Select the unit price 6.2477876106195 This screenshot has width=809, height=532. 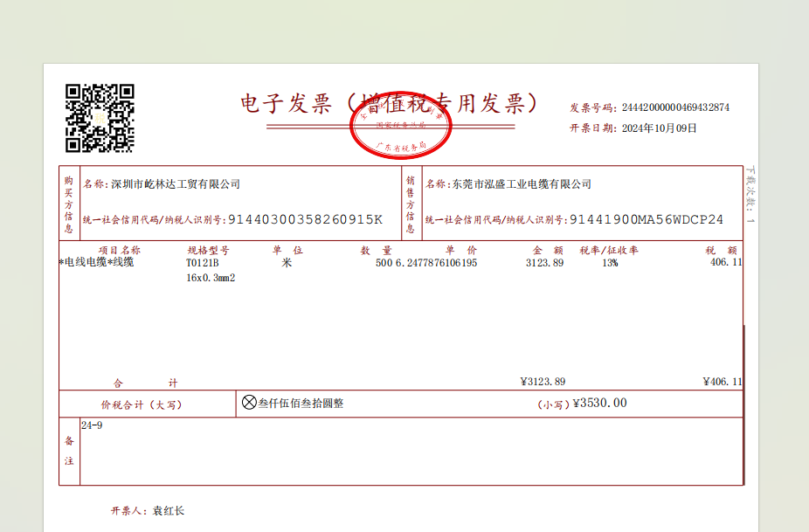pyautogui.click(x=436, y=263)
